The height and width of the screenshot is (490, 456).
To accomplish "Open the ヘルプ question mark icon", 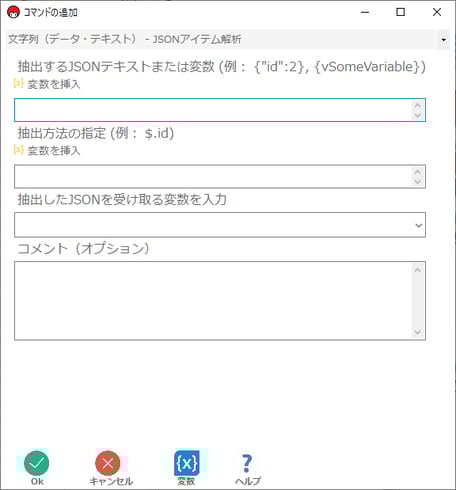I will click(247, 464).
